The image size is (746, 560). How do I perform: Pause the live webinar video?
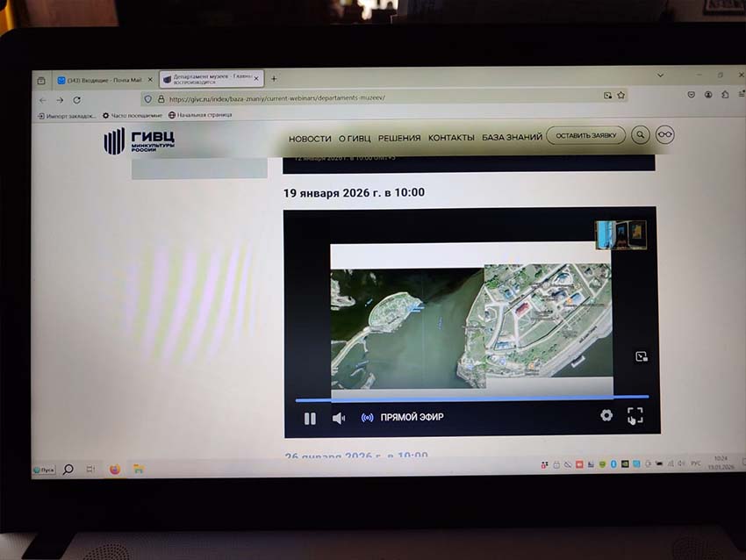tap(310, 418)
